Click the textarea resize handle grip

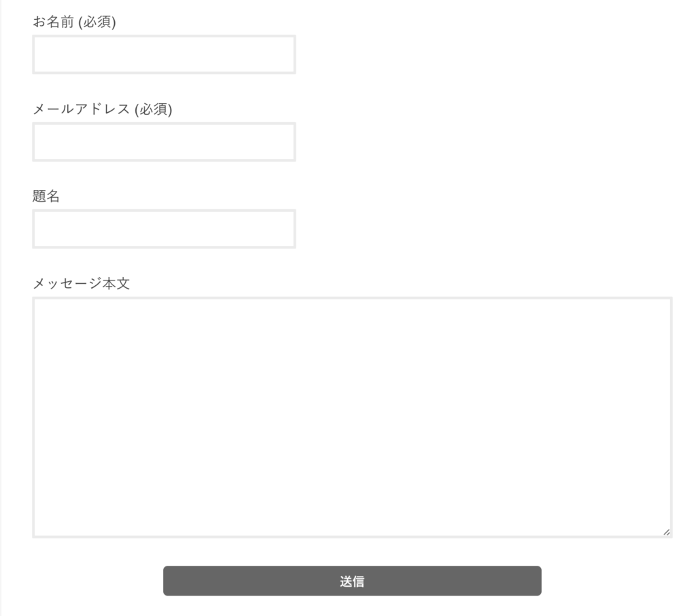(666, 532)
